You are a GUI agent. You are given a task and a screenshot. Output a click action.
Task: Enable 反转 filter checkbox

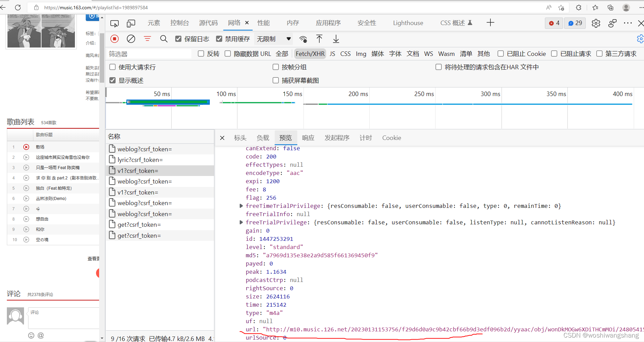(201, 54)
